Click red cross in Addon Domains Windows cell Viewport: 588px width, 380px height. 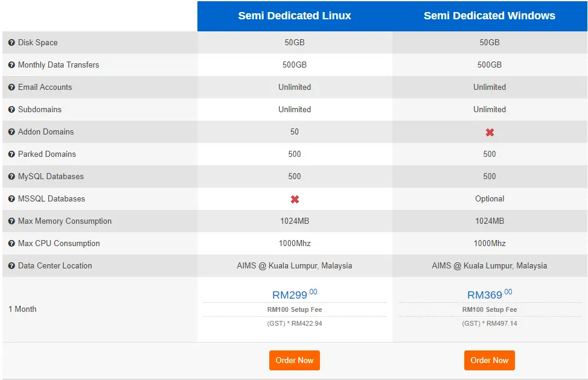[490, 132]
